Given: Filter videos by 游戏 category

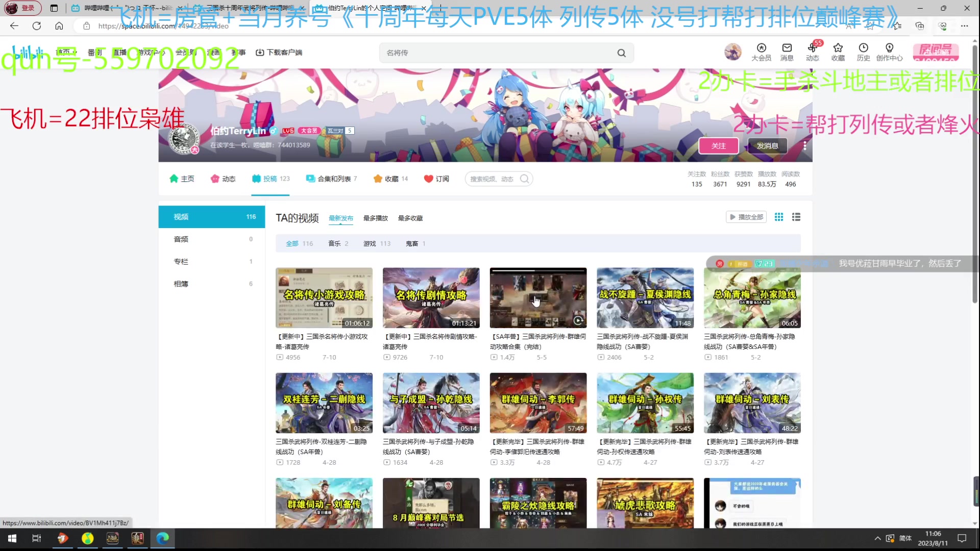Looking at the screenshot, I should pos(370,244).
